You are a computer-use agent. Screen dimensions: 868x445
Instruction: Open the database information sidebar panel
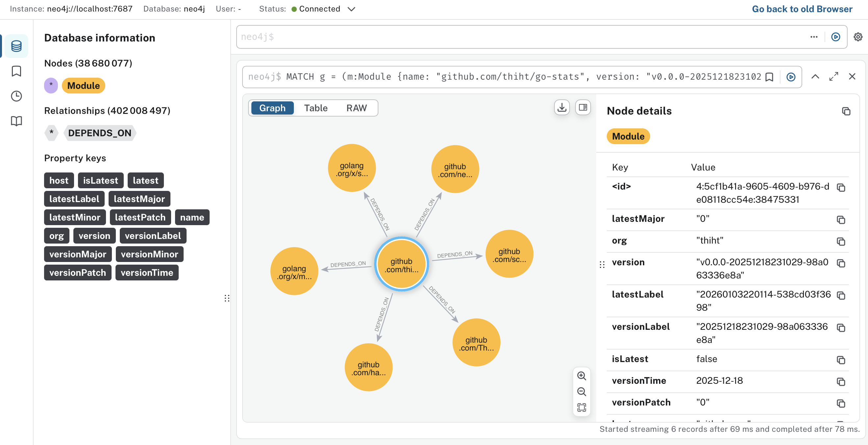pos(16,46)
